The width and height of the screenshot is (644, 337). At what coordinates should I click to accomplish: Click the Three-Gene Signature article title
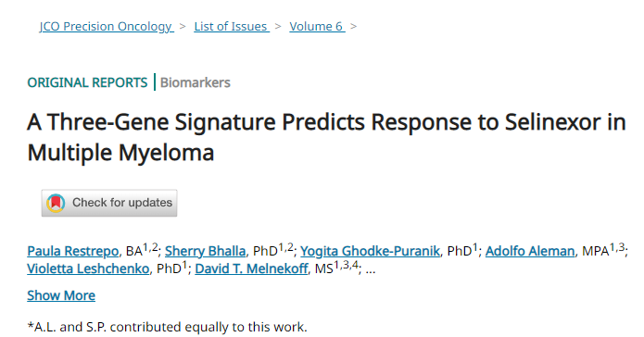(326, 137)
